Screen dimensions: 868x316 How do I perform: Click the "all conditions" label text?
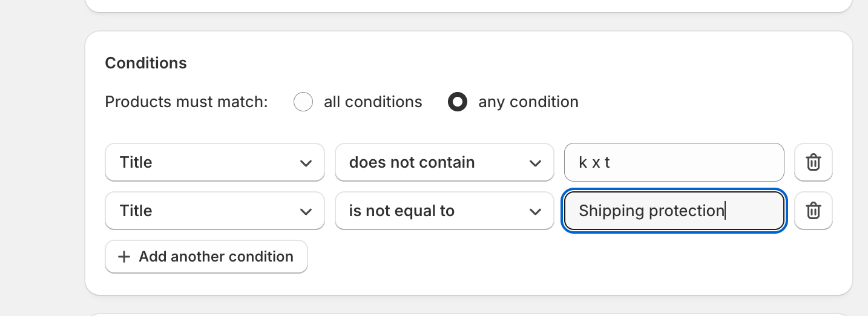(x=373, y=102)
